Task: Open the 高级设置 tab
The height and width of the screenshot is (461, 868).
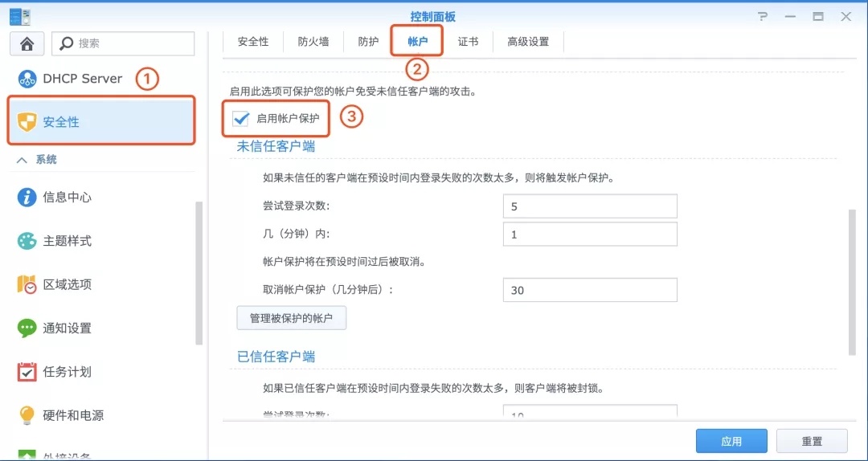Action: [528, 42]
